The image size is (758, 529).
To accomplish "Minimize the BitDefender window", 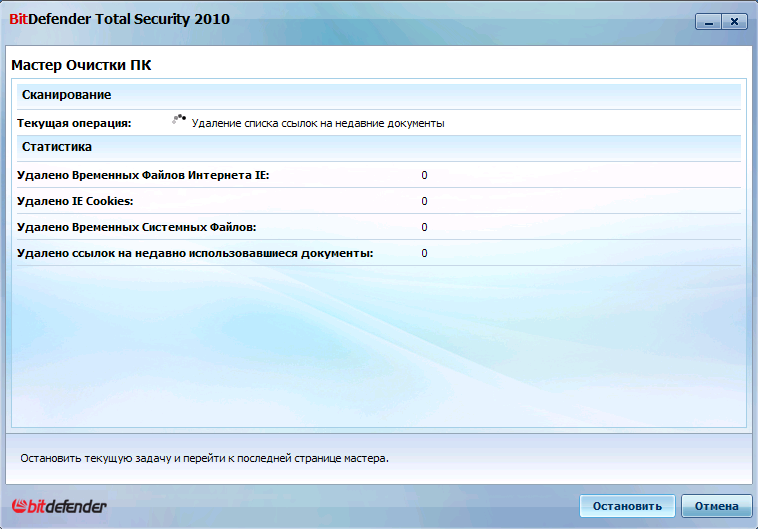I will 709,22.
